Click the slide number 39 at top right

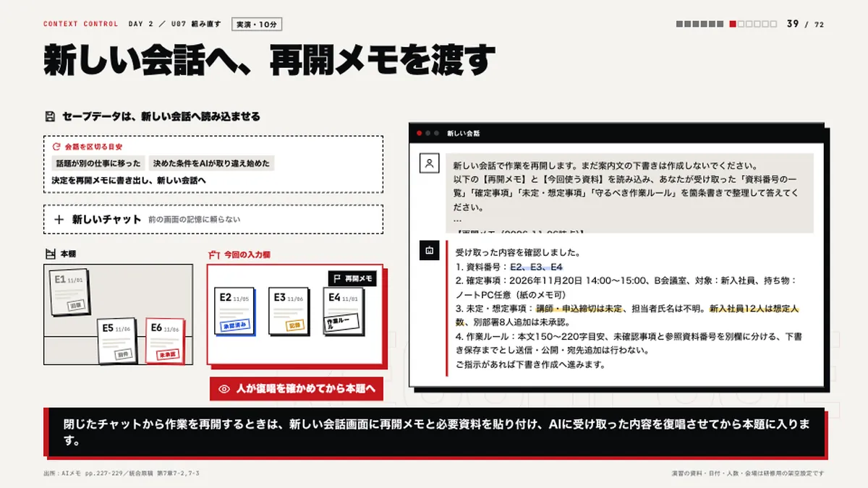(793, 24)
